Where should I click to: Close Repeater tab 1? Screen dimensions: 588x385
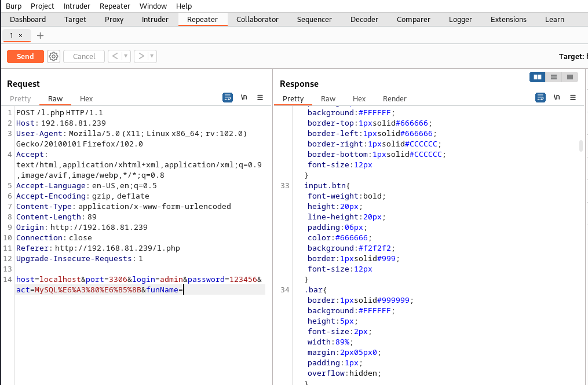21,35
